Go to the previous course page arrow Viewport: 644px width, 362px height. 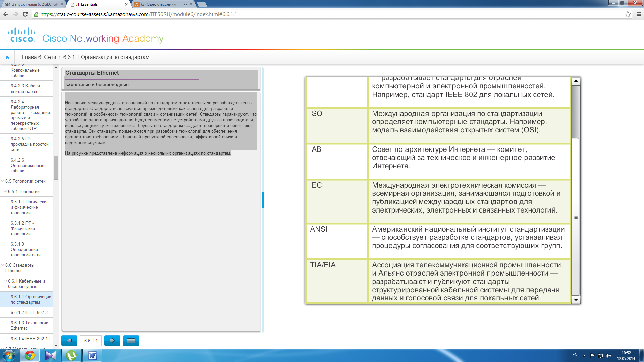coord(69,341)
